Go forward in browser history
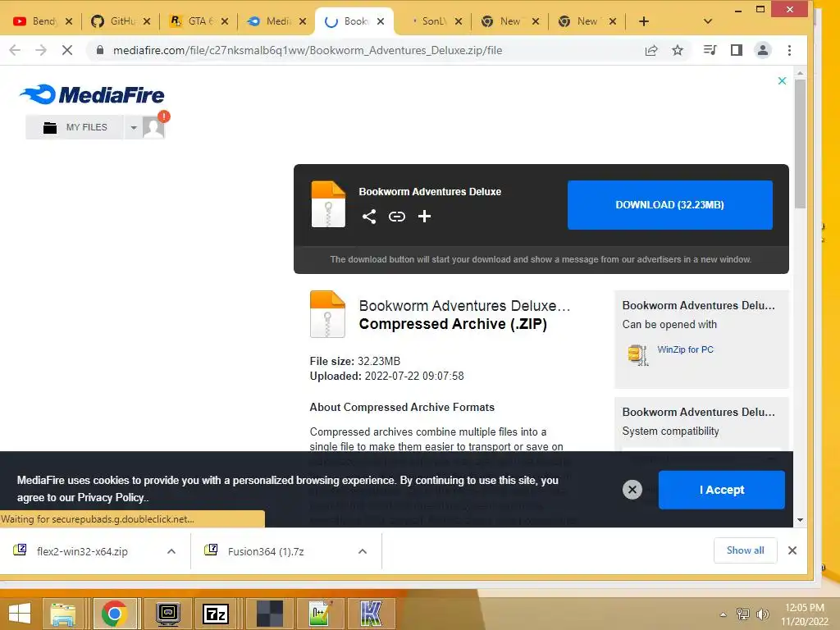Viewport: 840px width, 630px height. tap(41, 50)
